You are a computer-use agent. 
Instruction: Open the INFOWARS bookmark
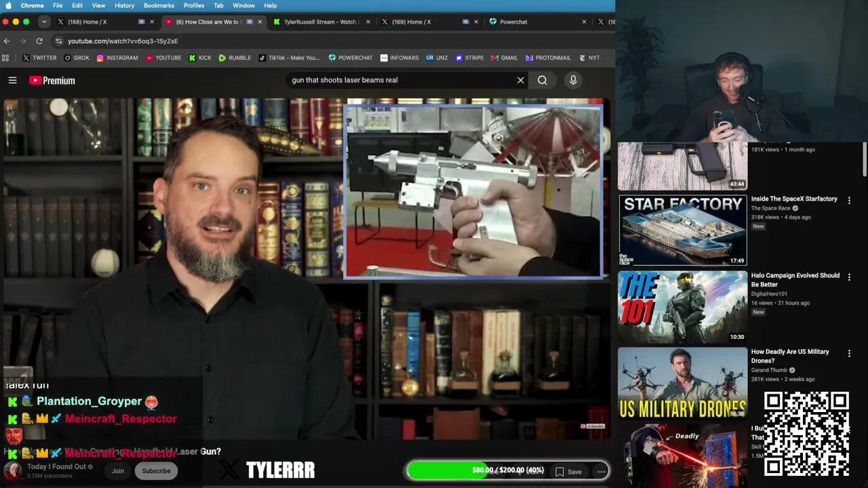(399, 58)
